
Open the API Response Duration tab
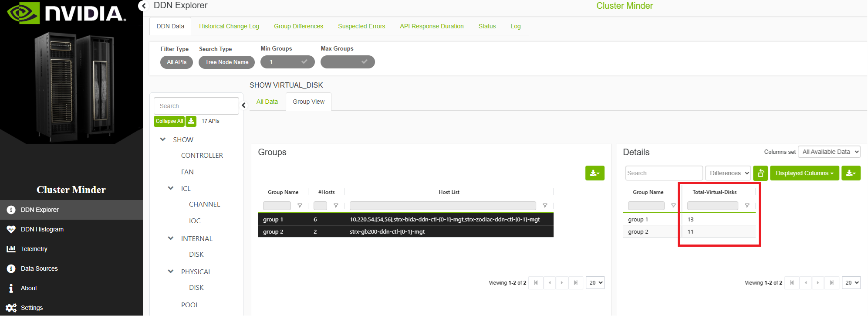point(432,26)
